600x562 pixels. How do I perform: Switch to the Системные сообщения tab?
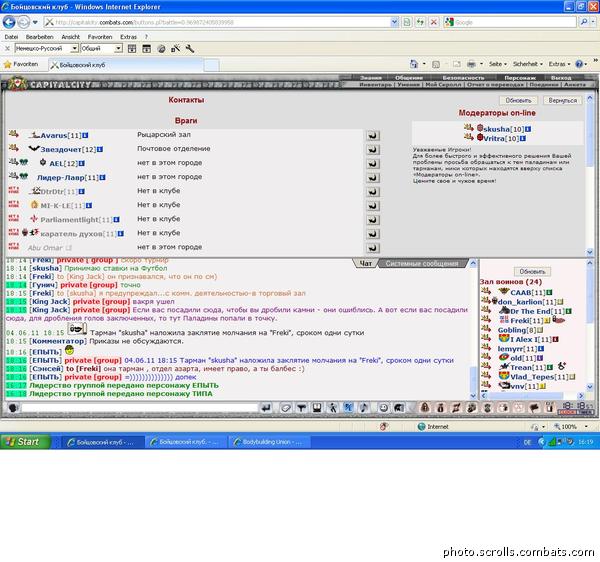click(x=422, y=263)
